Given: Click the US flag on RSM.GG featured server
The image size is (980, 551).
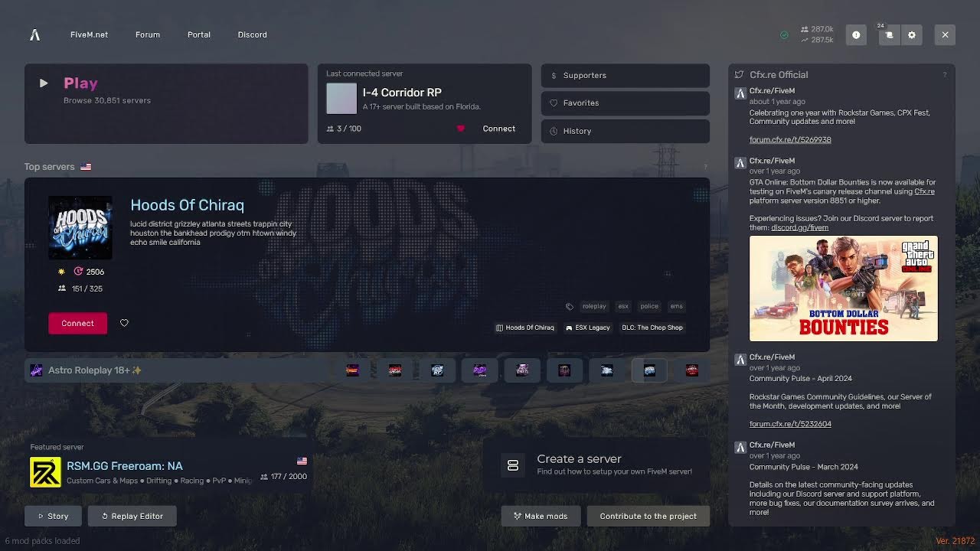Looking at the screenshot, I should coord(302,461).
